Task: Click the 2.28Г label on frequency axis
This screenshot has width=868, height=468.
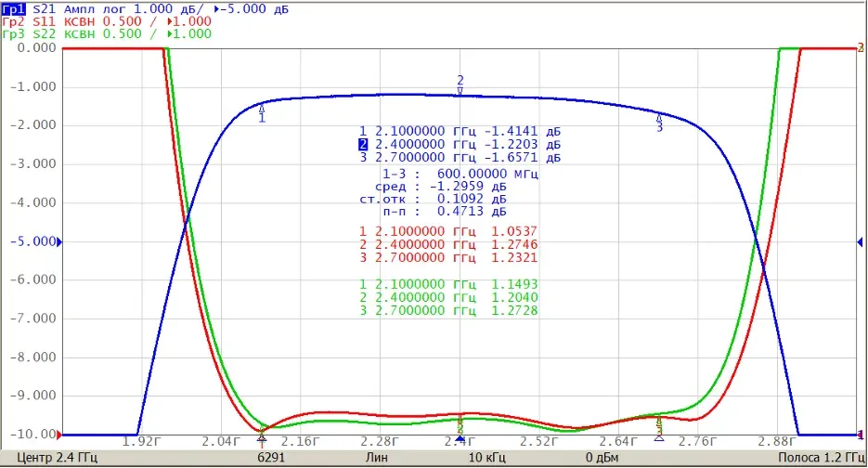Action: [380, 441]
